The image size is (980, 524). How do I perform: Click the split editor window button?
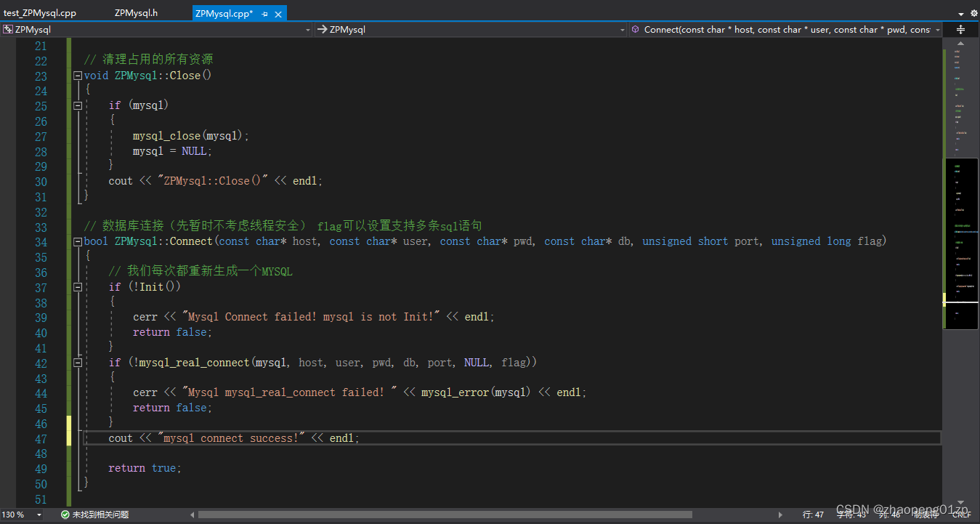(960, 30)
